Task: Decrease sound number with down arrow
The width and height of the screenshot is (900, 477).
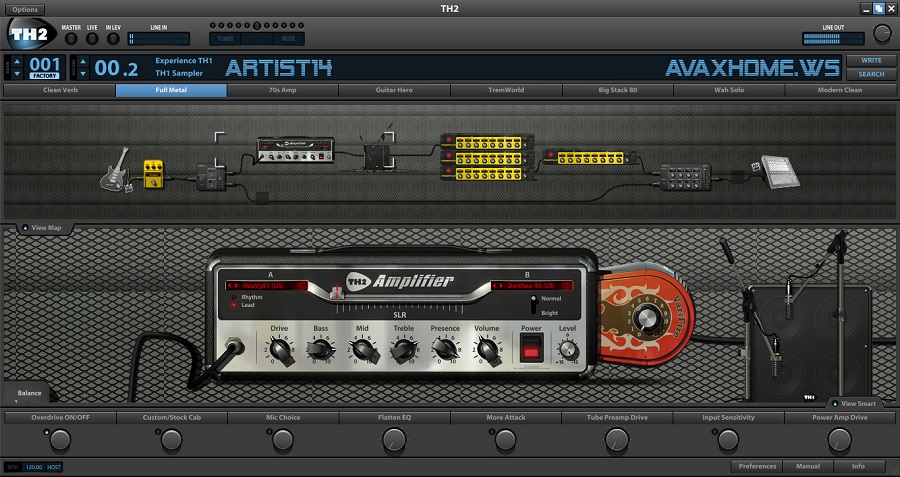Action: [x=83, y=73]
